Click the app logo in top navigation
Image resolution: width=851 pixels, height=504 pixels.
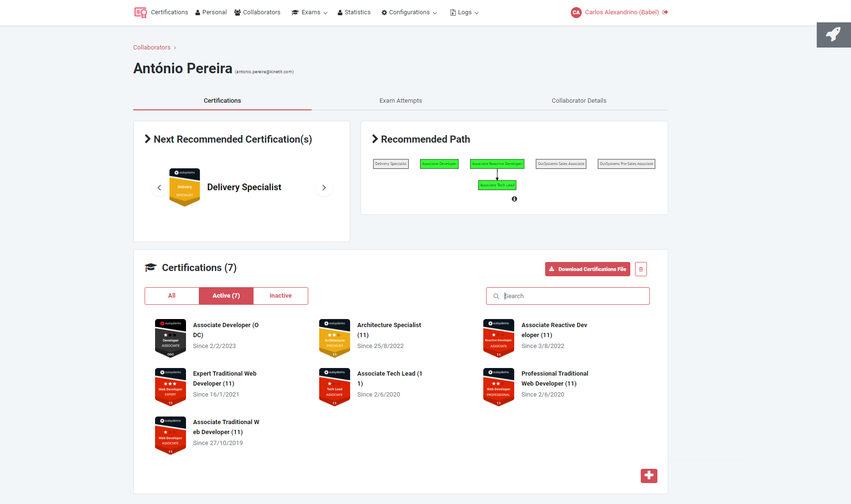(x=140, y=12)
